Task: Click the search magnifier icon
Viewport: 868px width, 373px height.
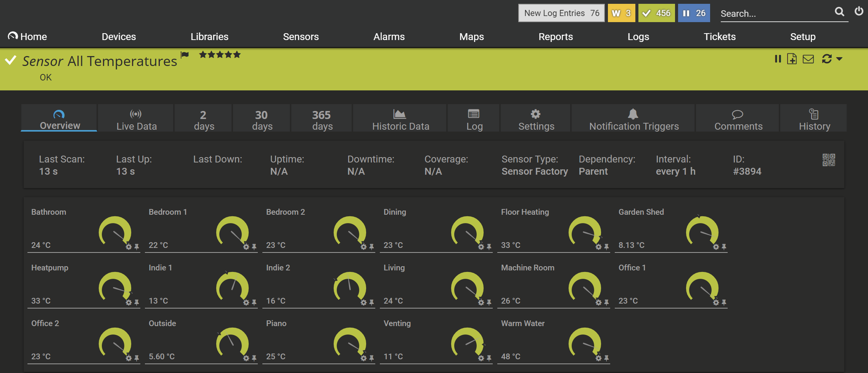Action: pyautogui.click(x=839, y=12)
